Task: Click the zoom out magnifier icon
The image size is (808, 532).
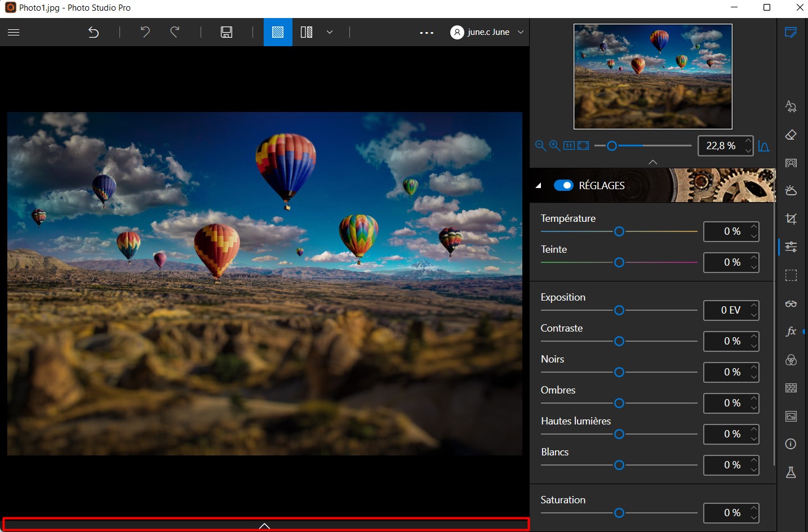Action: click(540, 146)
